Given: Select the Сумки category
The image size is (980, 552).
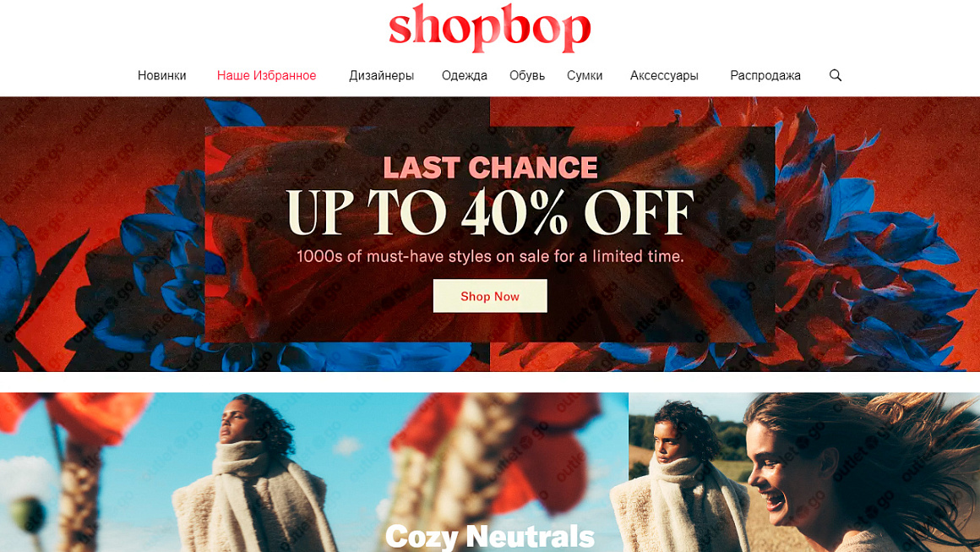Looking at the screenshot, I should [585, 75].
